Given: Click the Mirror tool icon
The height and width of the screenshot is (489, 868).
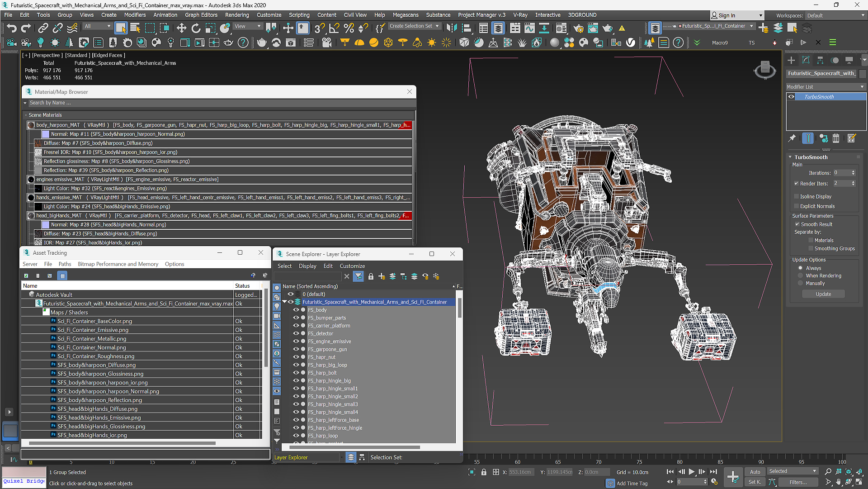Looking at the screenshot, I should pyautogui.click(x=452, y=28).
